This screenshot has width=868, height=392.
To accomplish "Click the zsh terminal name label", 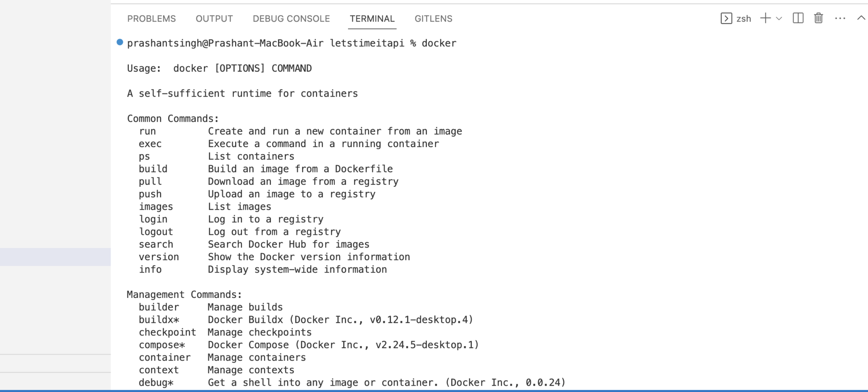I will (744, 19).
